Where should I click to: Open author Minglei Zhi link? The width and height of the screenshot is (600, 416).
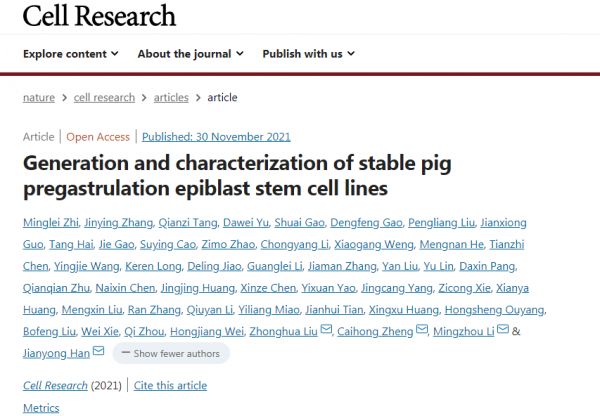click(51, 223)
